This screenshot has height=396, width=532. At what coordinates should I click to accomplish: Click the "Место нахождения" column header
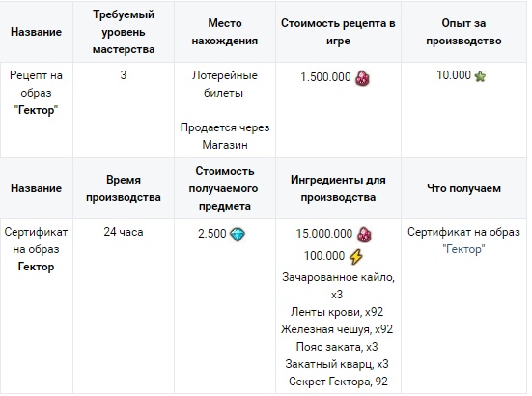[225, 32]
